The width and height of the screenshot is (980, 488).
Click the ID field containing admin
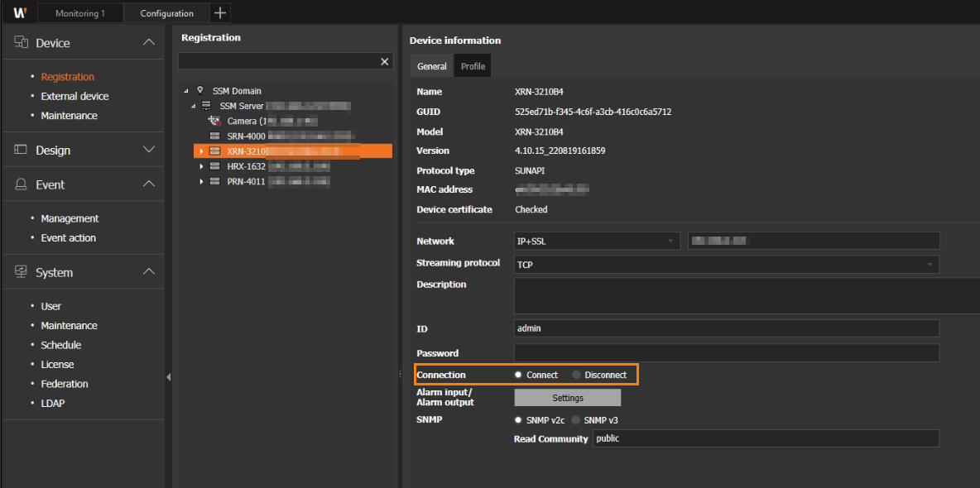click(726, 328)
